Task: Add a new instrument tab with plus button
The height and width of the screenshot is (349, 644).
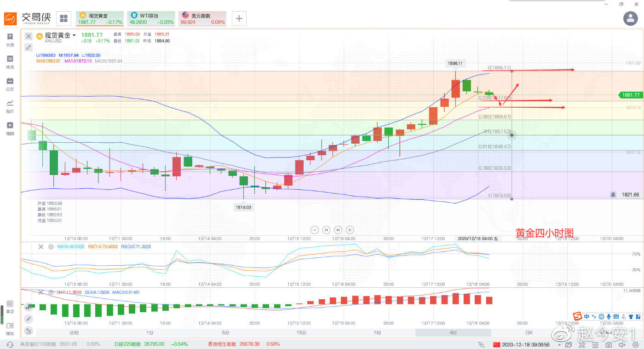Action: pyautogui.click(x=239, y=18)
